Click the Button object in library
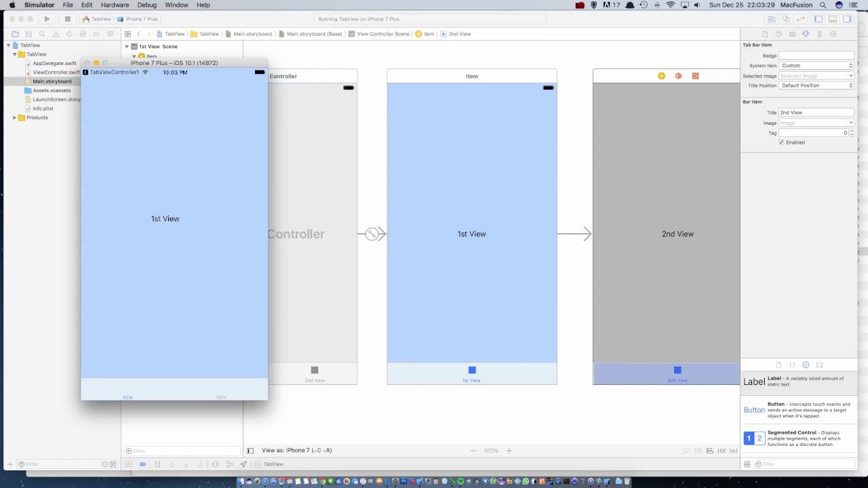868x488 pixels. pos(797,410)
